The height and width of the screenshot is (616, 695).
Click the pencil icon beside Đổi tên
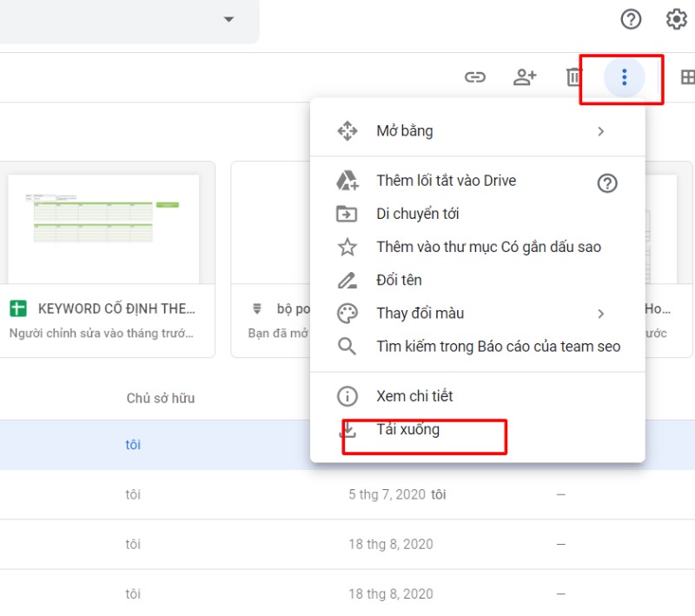click(347, 280)
